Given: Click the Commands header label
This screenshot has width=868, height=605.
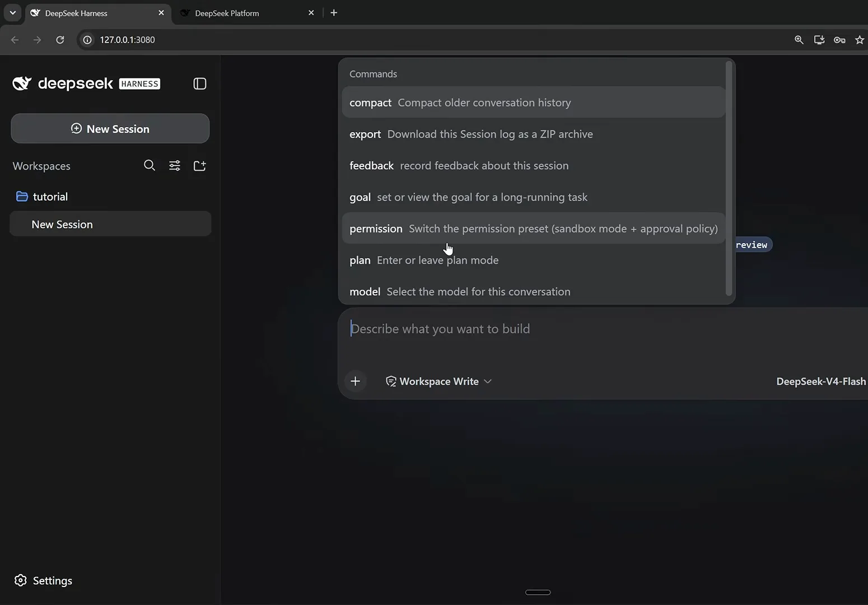Looking at the screenshot, I should (373, 74).
